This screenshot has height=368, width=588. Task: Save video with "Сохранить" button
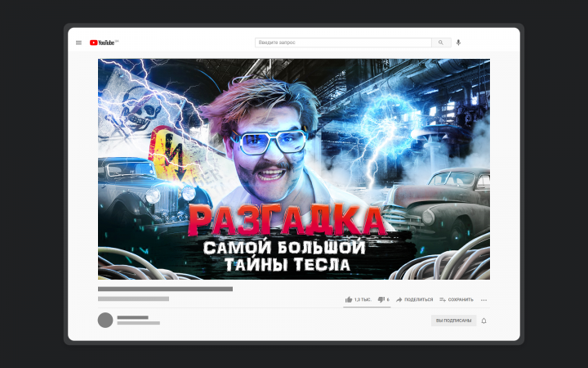pos(457,299)
